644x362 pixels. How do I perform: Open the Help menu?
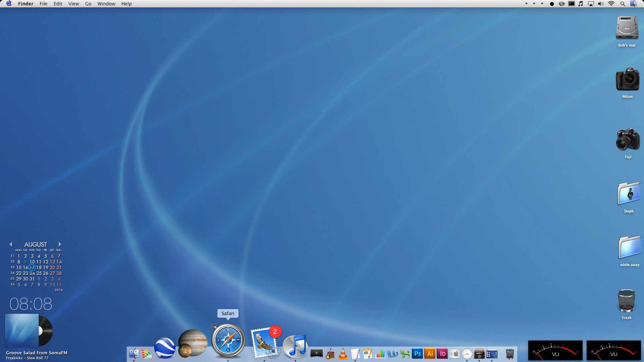coord(126,4)
